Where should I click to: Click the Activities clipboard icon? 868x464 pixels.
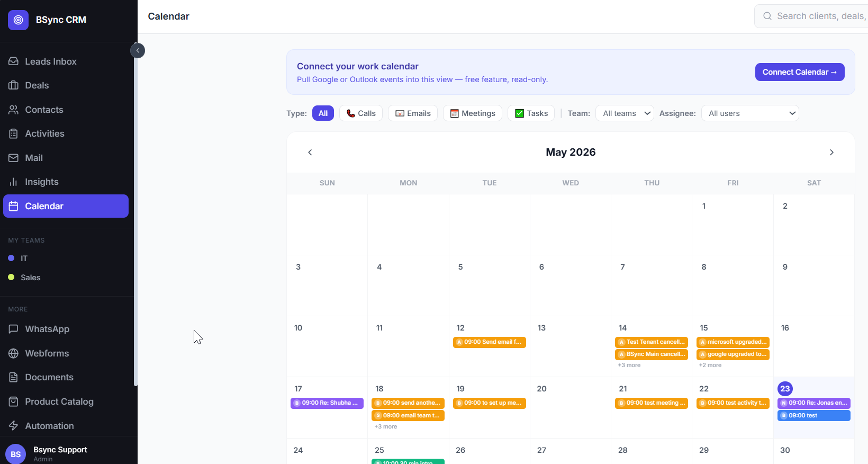pos(14,133)
